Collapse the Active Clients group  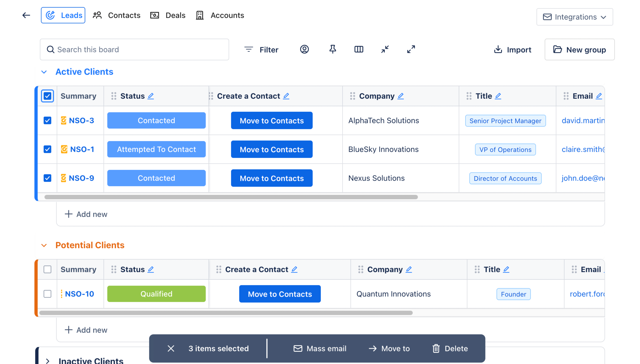click(44, 72)
